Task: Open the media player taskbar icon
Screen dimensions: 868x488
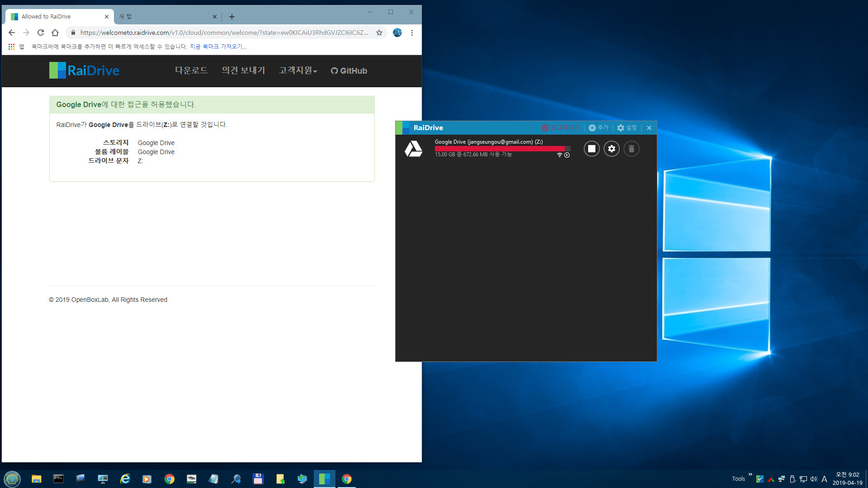Action: 147,479
